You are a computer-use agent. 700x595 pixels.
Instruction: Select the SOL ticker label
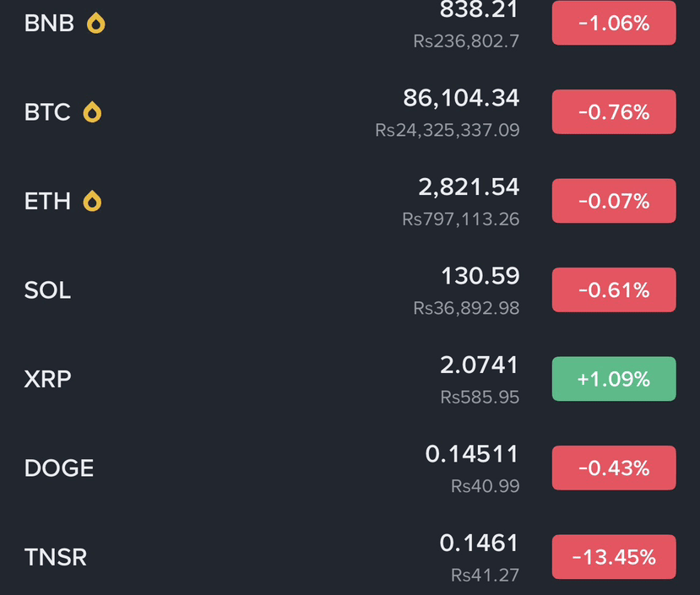pyautogui.click(x=47, y=290)
